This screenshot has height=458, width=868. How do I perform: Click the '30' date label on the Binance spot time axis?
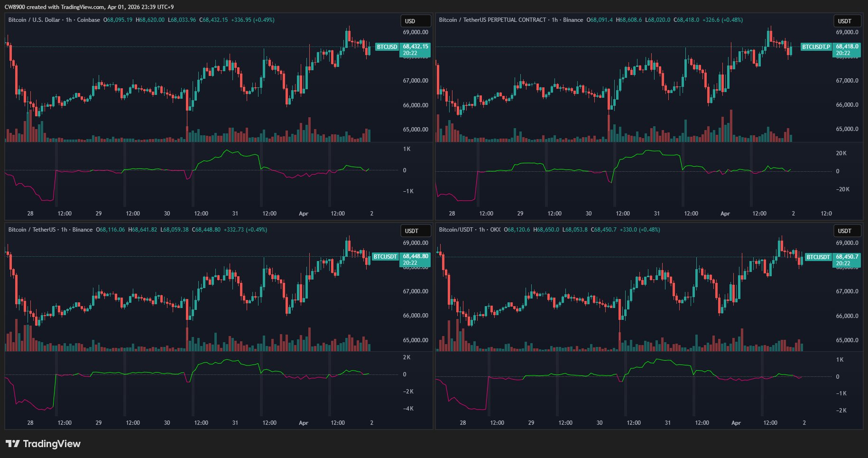[x=167, y=423]
